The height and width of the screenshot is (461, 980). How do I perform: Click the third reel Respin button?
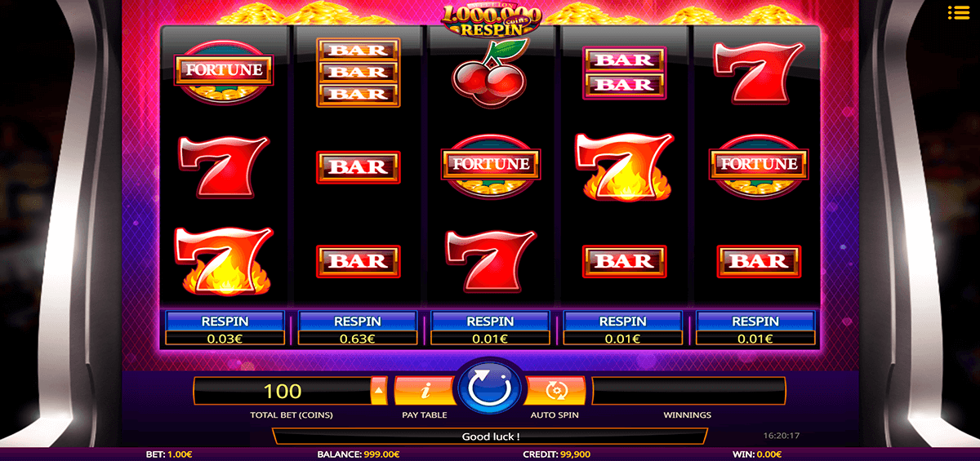pos(490,329)
